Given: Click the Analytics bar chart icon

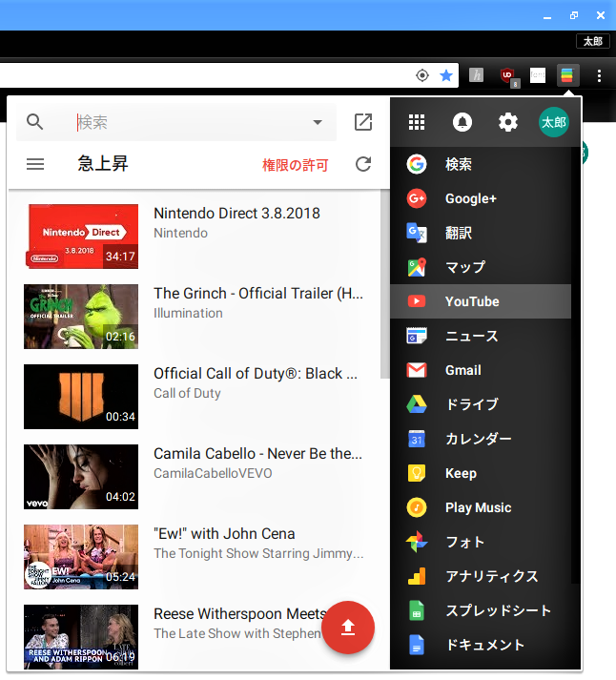Looking at the screenshot, I should 417,576.
